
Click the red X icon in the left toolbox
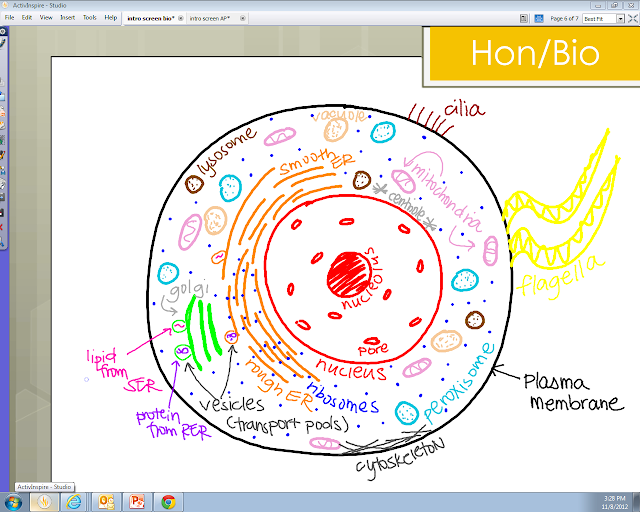click(1, 227)
